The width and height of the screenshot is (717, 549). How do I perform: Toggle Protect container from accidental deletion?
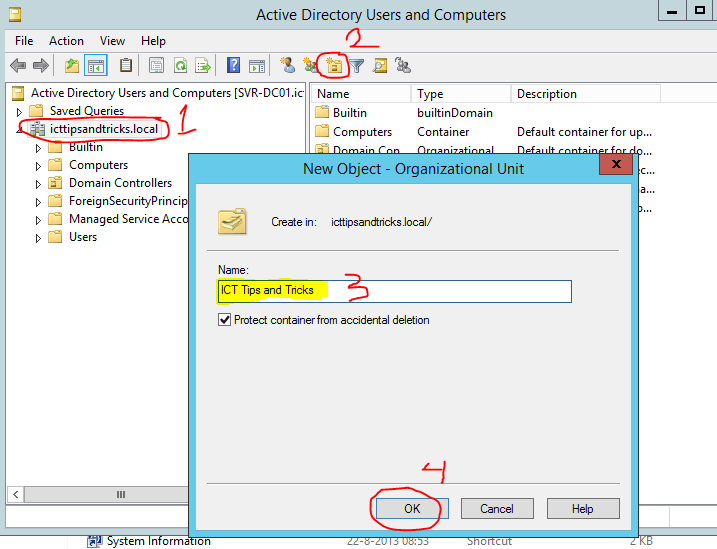click(224, 320)
